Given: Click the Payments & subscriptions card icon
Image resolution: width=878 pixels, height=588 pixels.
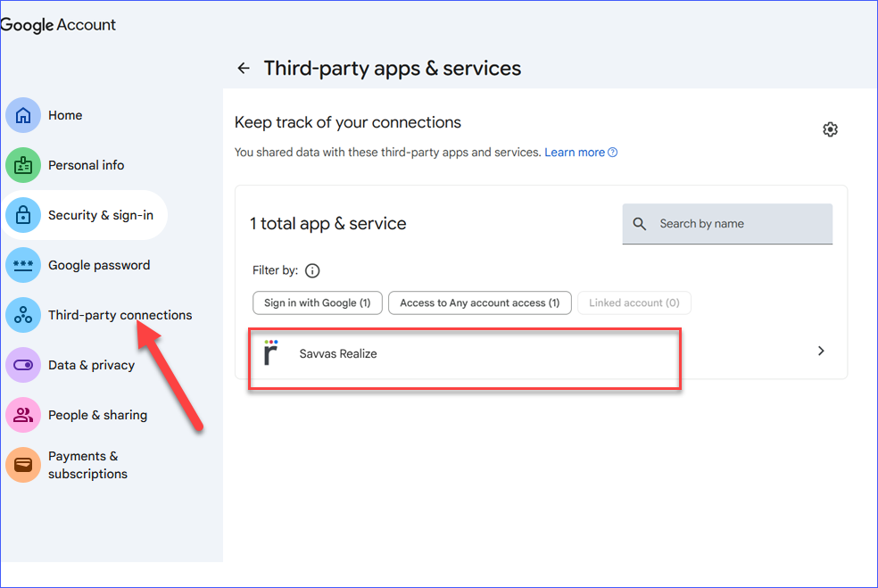Looking at the screenshot, I should pyautogui.click(x=23, y=465).
